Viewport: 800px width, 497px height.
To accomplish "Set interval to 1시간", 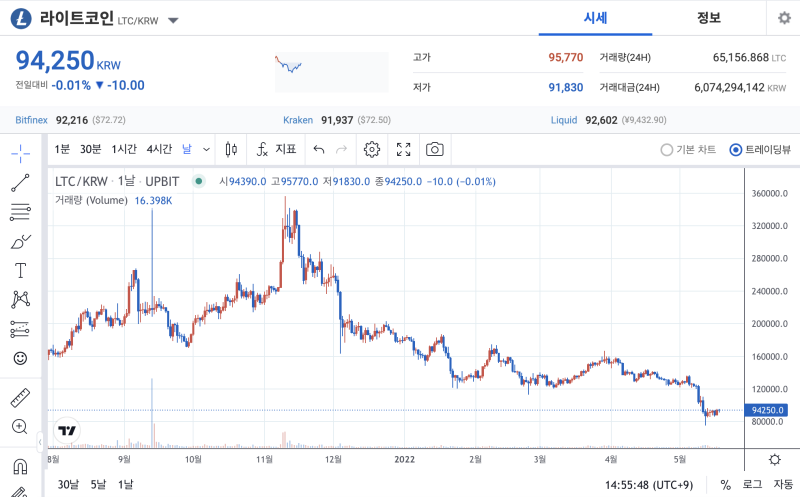I will click(x=124, y=149).
